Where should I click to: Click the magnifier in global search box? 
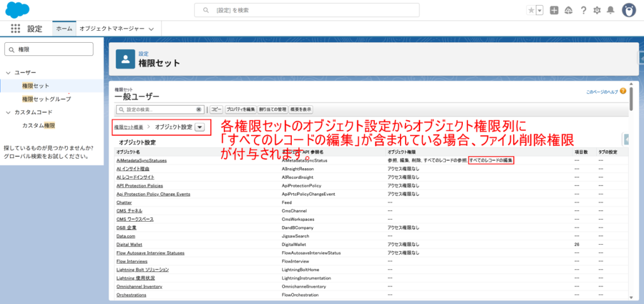coord(206,10)
